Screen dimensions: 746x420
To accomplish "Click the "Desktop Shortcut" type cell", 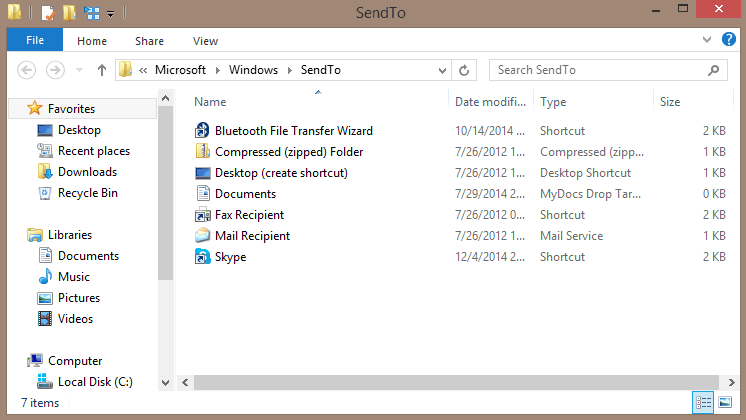I will coord(585,173).
